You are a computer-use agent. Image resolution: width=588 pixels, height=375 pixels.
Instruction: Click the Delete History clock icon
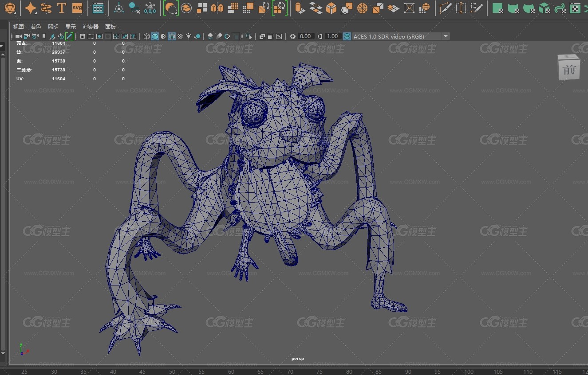pyautogui.click(x=134, y=8)
